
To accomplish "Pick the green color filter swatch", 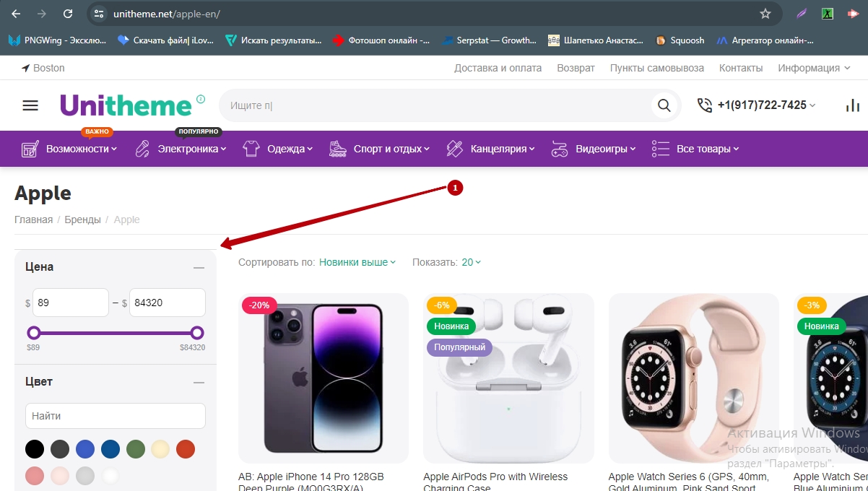I will (135, 449).
